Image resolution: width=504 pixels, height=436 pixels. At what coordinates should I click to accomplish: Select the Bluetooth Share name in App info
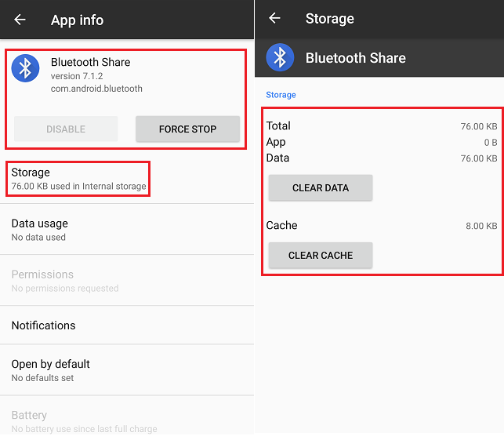tap(91, 62)
